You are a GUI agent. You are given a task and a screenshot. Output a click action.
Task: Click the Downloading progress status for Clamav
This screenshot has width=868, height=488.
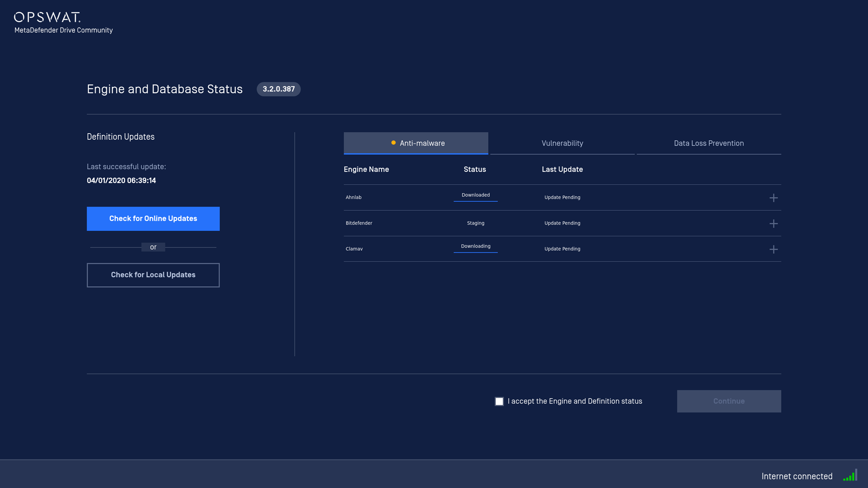475,246
